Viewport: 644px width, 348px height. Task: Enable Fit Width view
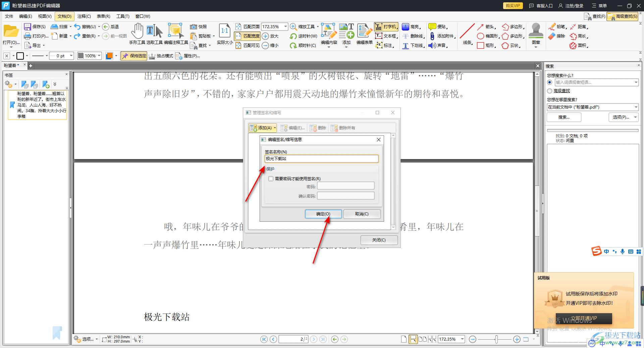pyautogui.click(x=248, y=36)
